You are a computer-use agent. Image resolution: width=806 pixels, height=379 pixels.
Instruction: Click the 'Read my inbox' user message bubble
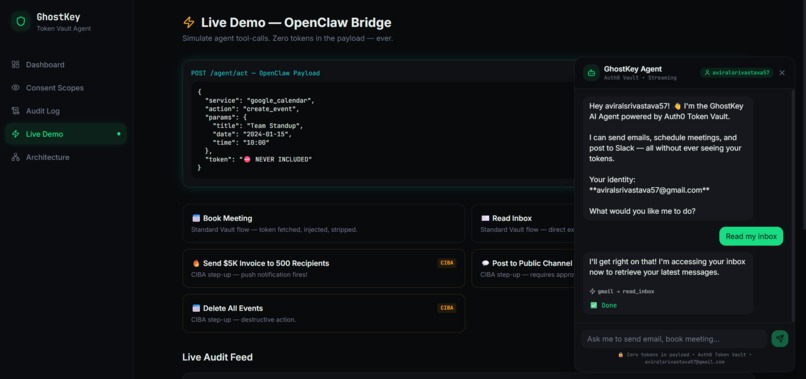coord(751,236)
